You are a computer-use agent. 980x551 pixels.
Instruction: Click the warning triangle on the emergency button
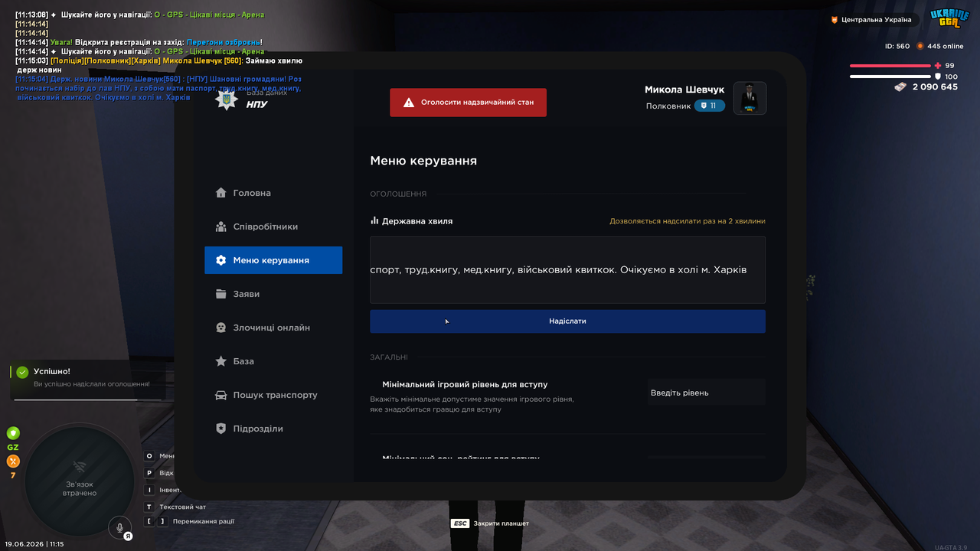409,103
